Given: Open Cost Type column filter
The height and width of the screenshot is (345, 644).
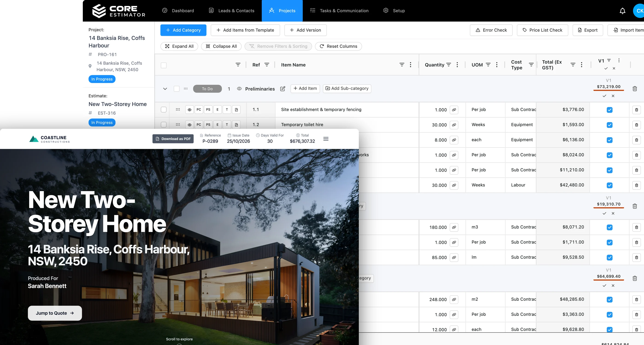Looking at the screenshot, I should click(531, 65).
